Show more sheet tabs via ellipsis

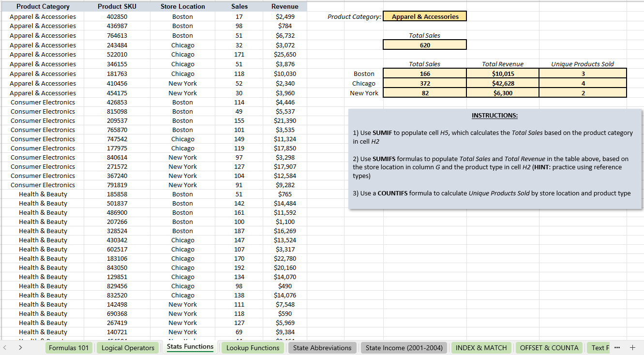616,348
